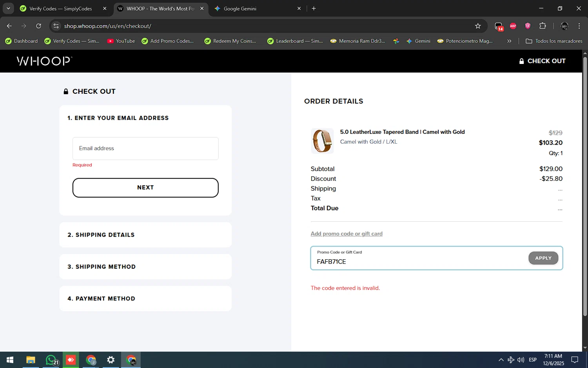Bookmark this page with star icon
This screenshot has width=588, height=368.
point(477,26)
